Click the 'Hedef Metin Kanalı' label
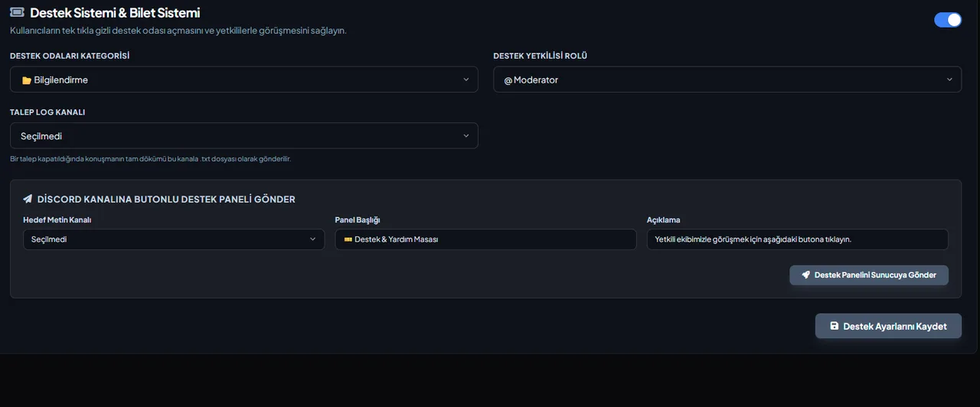The image size is (980, 407). 57,220
